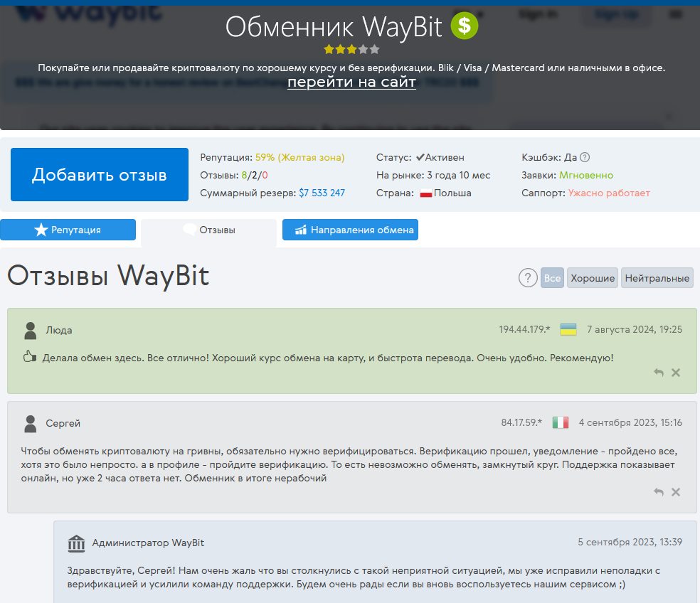
Task: Click the green dollar sign icon
Action: click(x=465, y=26)
